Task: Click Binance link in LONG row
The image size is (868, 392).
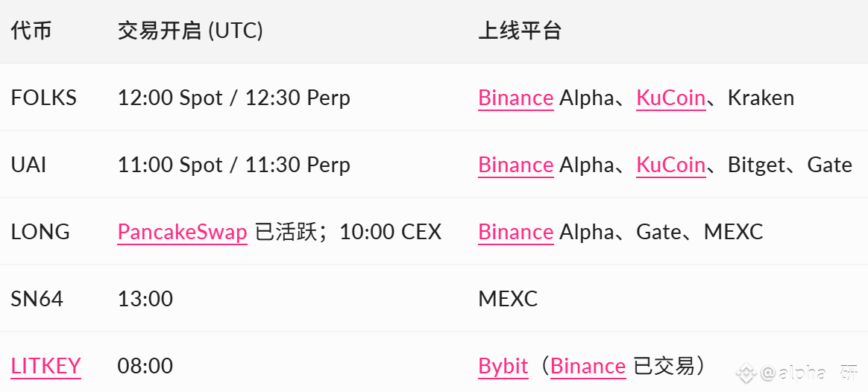Action: pyautogui.click(x=515, y=232)
